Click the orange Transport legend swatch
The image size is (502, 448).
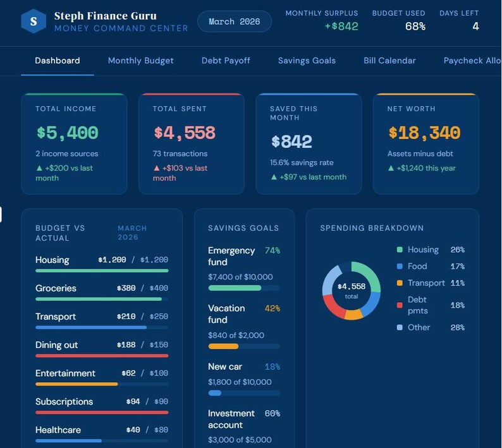[400, 283]
